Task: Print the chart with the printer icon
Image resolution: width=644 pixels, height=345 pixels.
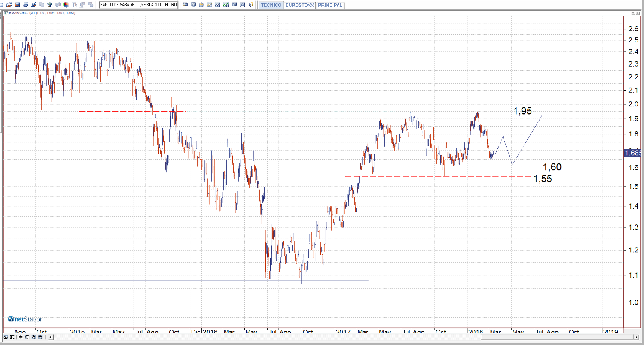Action: tap(25, 5)
